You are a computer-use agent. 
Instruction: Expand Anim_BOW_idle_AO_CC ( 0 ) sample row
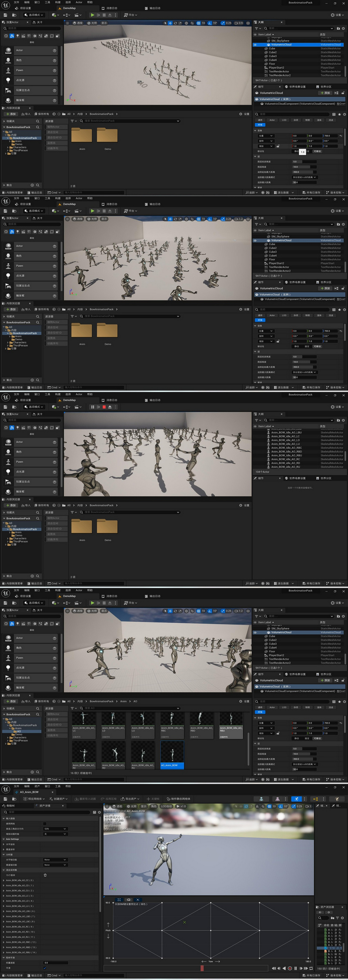point(4,880)
